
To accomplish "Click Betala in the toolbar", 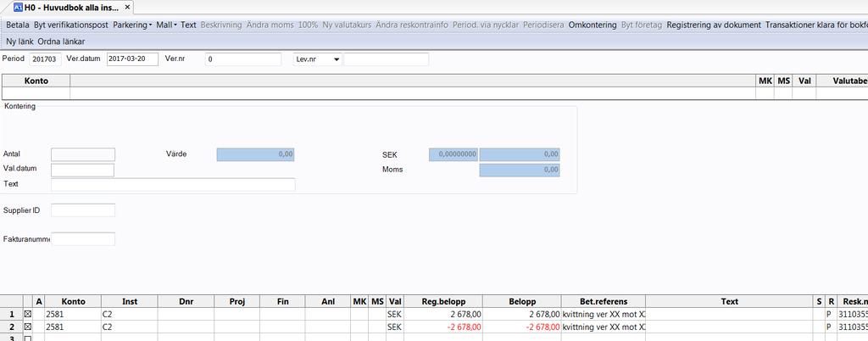I will point(18,25).
